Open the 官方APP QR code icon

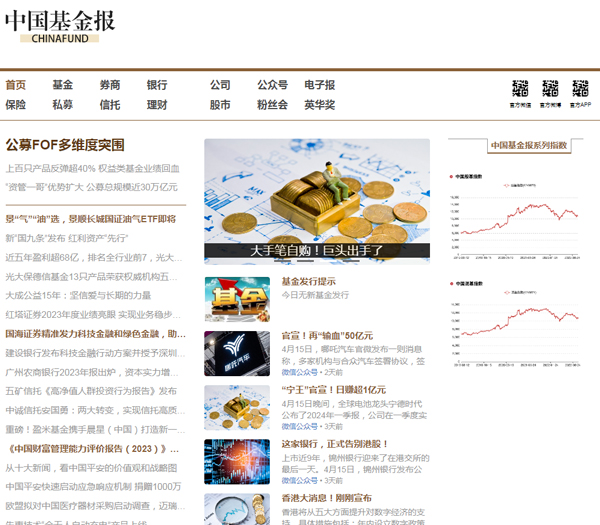(580, 88)
